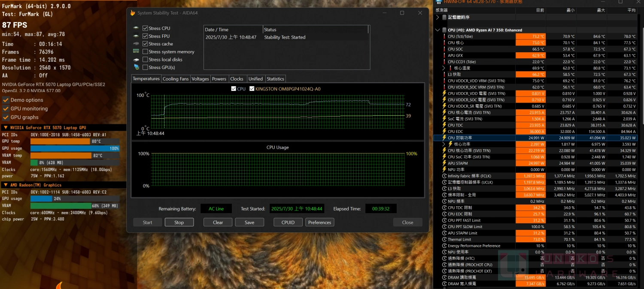
Task: Open the Powers tab
Action: 219,79
